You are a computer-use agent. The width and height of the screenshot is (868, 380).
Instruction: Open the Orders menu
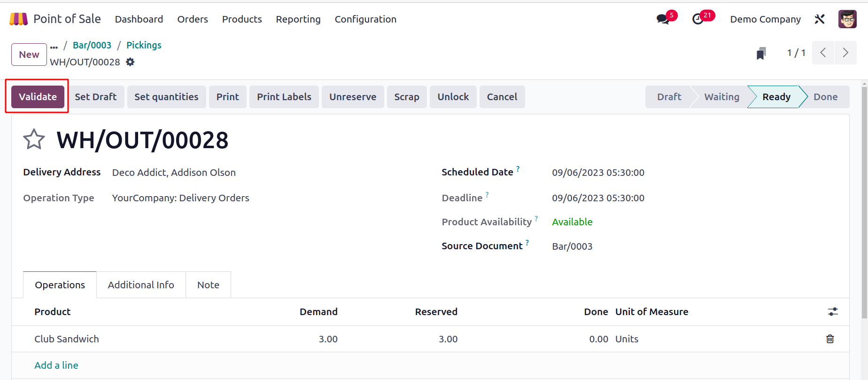193,19
